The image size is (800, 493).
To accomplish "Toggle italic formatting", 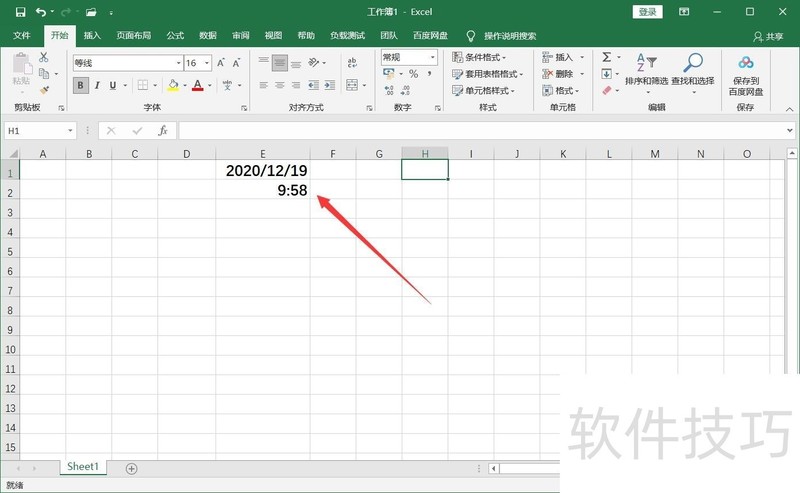I will [x=97, y=85].
